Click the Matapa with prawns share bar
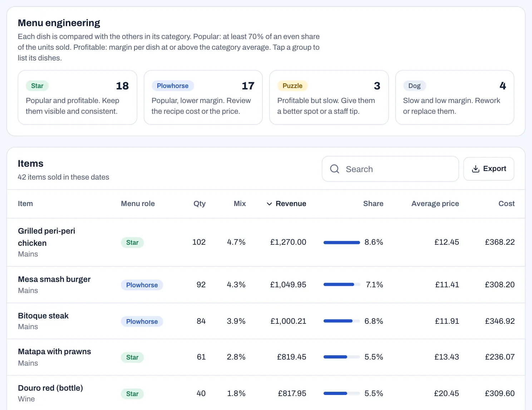The image size is (532, 410). 342,357
